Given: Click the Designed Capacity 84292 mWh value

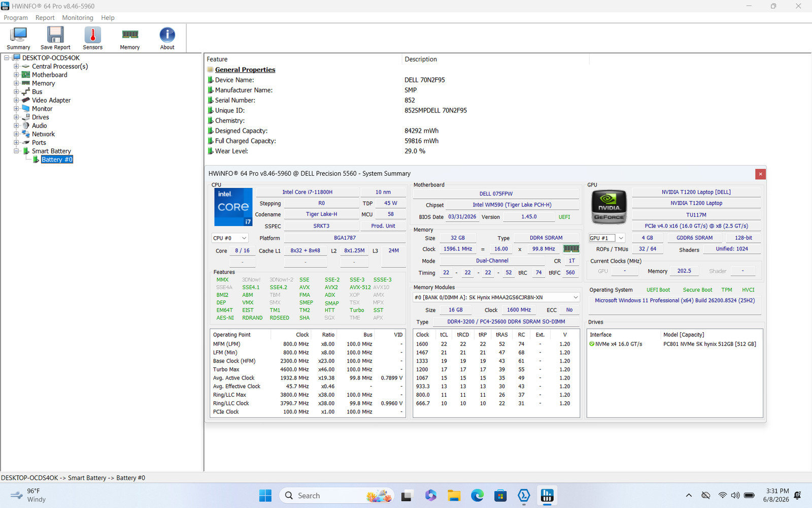Looking at the screenshot, I should click(421, 131).
